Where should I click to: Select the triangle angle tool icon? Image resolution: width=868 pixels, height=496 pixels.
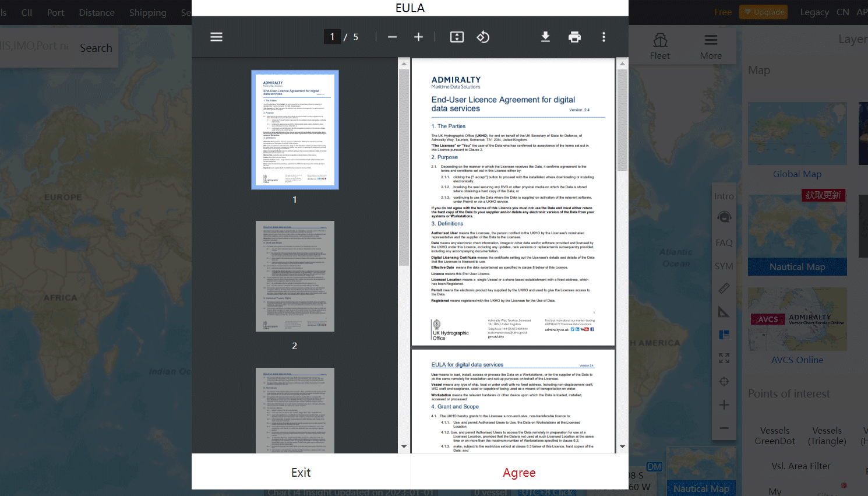tap(724, 312)
